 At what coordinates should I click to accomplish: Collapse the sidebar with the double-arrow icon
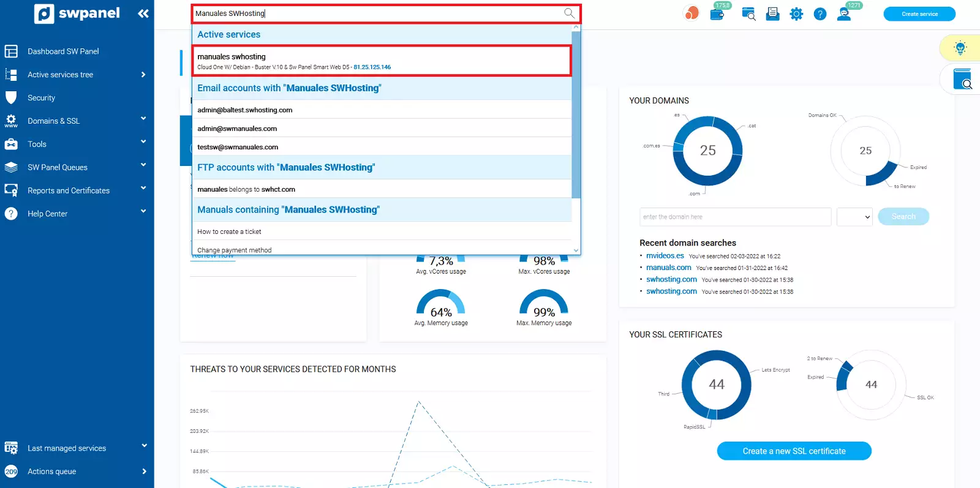143,13
